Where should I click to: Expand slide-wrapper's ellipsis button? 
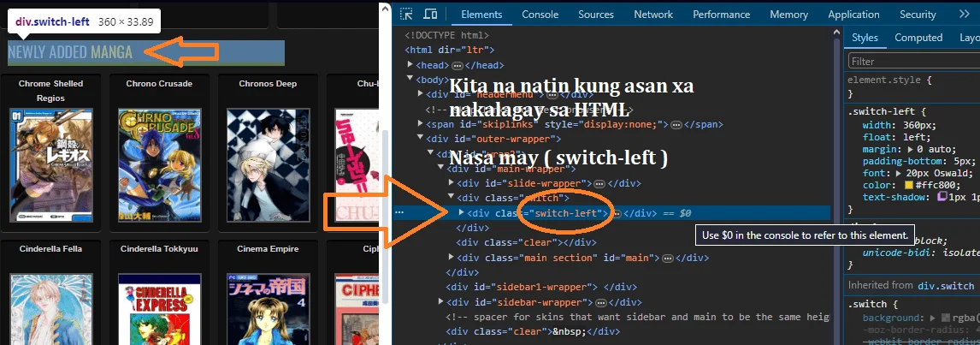599,183
